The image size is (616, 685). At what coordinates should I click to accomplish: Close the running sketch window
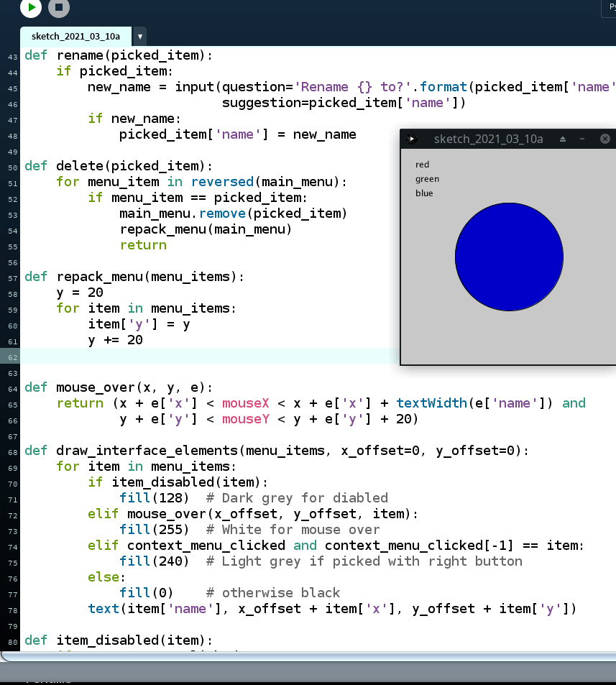604,139
